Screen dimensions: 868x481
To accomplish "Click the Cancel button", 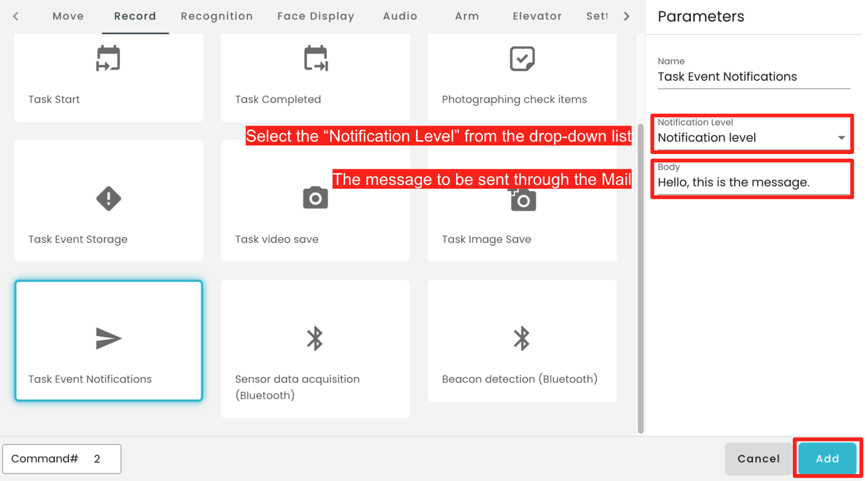I will 759,458.
